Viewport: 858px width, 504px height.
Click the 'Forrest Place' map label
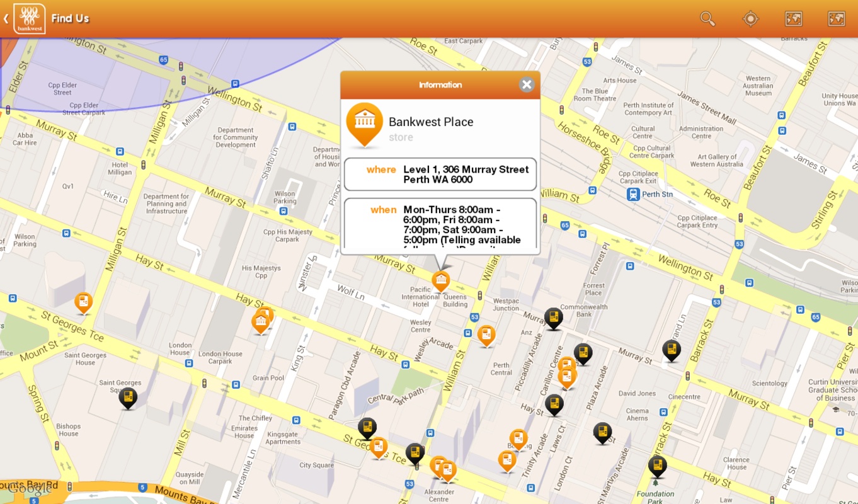point(593,289)
